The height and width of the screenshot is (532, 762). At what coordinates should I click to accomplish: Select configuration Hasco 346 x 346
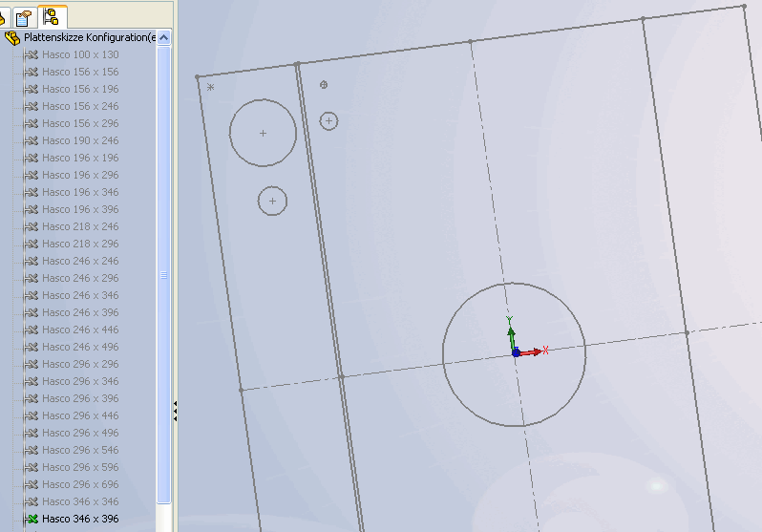[x=80, y=501]
